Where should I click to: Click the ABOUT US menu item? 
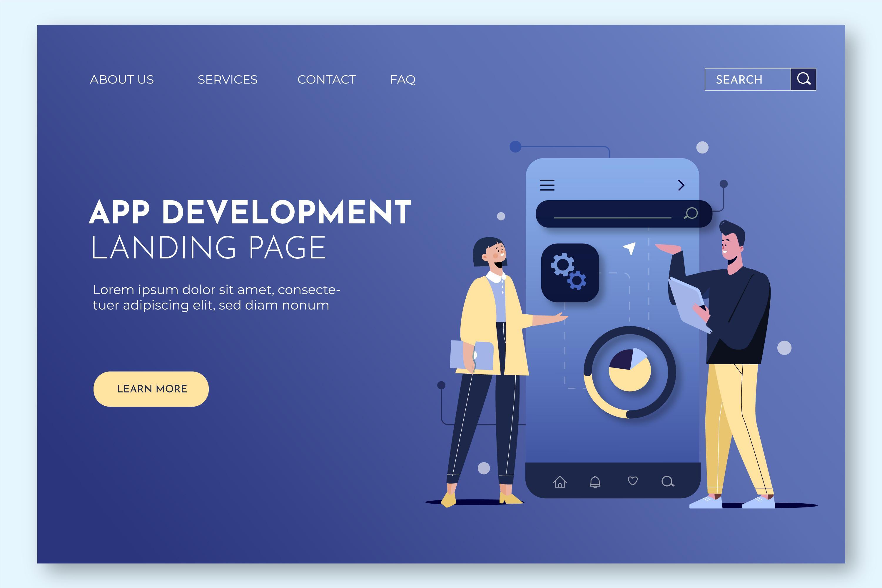[x=123, y=78]
